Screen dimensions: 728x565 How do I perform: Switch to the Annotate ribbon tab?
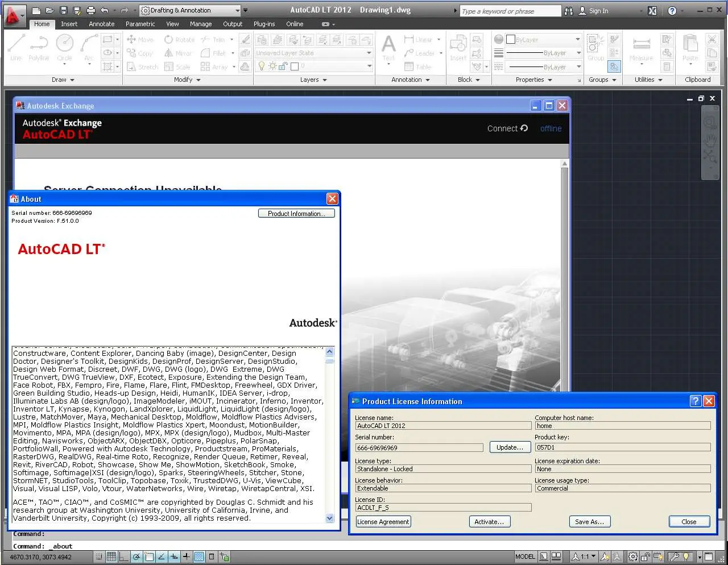(102, 24)
